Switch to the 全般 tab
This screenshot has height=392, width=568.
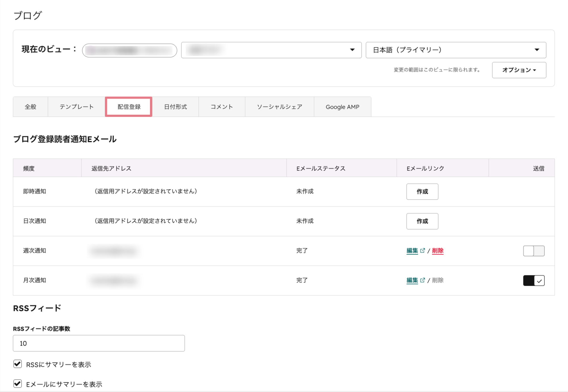coord(30,107)
